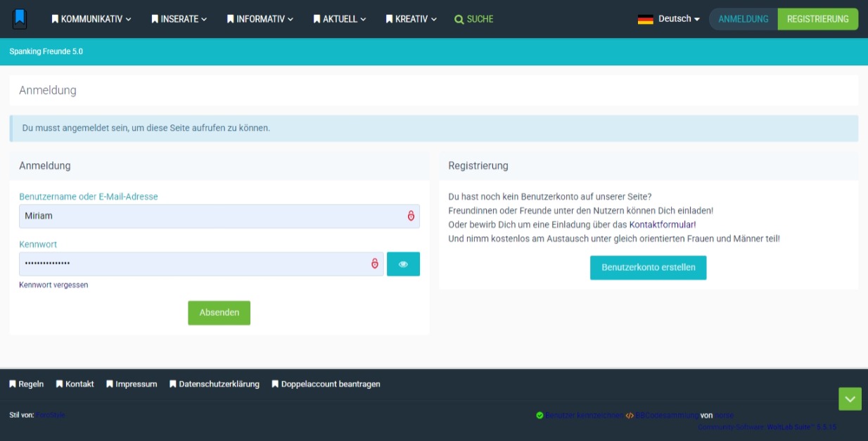868x441 pixels.
Task: Click the site logo in the header
Action: 20,19
